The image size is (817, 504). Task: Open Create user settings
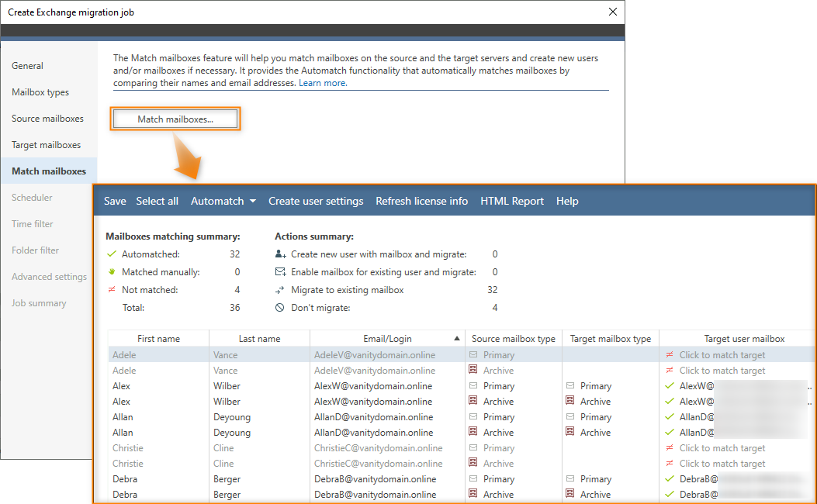click(316, 201)
